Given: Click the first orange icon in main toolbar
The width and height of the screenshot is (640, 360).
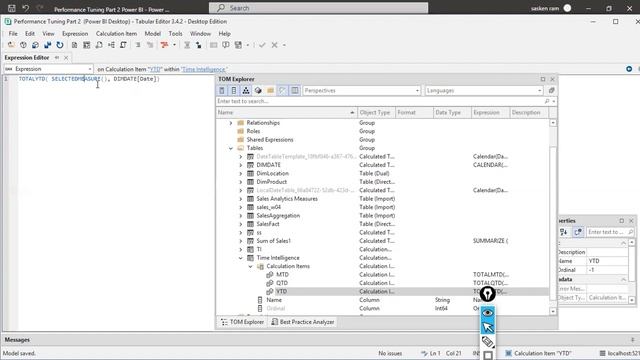Looking at the screenshot, I should (x=11, y=45).
